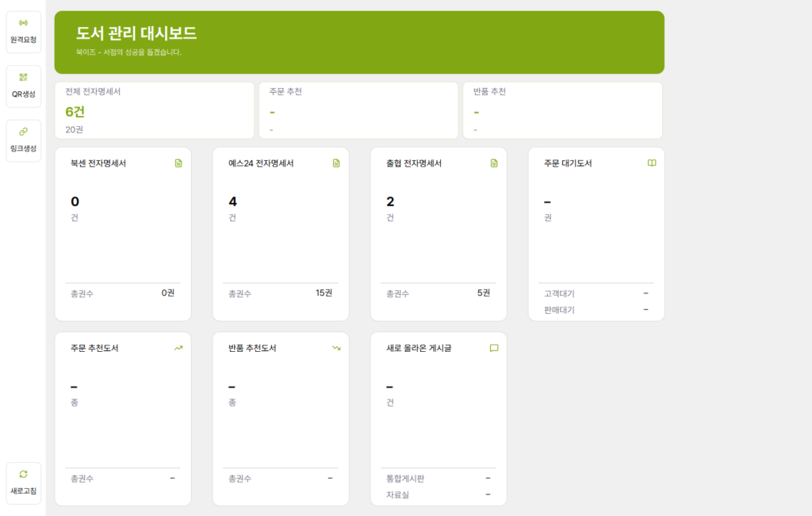Click the 도서 관리 대시보드 header title
Screen dimensions: 812x516
pyautogui.click(x=136, y=33)
